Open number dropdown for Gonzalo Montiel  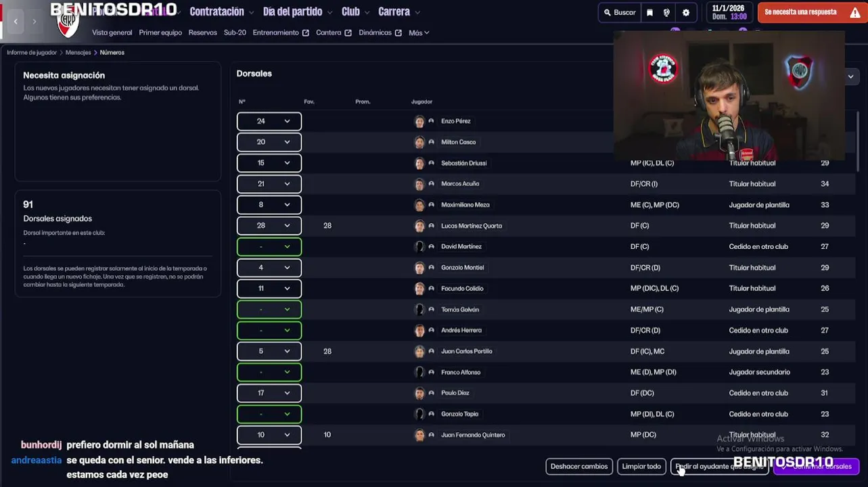[x=269, y=268]
